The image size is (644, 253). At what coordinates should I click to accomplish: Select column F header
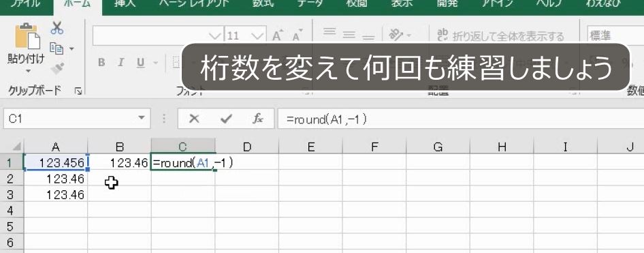[374, 147]
